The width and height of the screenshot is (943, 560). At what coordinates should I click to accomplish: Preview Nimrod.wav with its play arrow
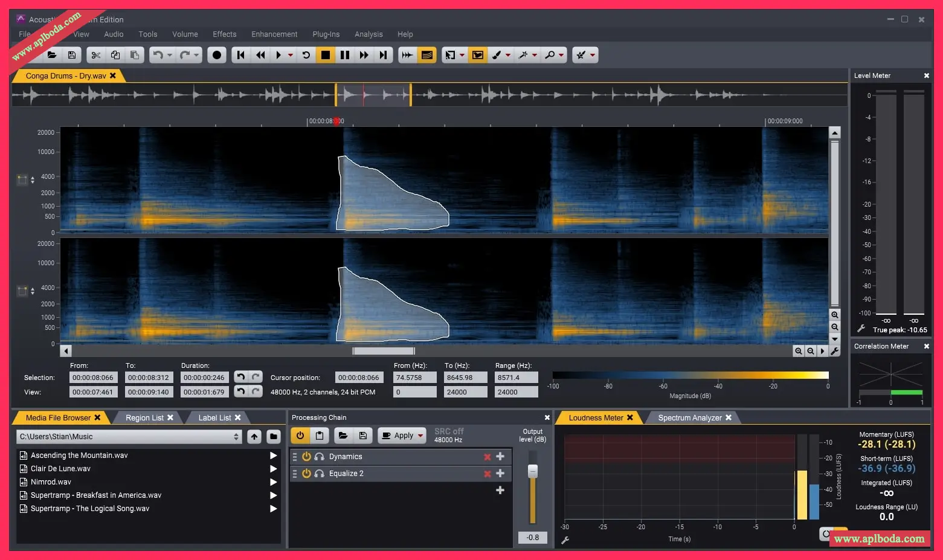pos(273,482)
